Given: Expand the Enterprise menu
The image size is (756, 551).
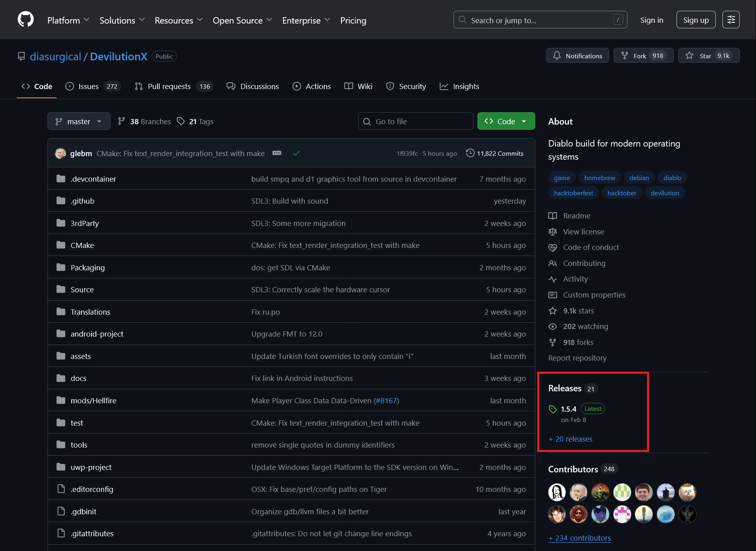Looking at the screenshot, I should pos(306,20).
